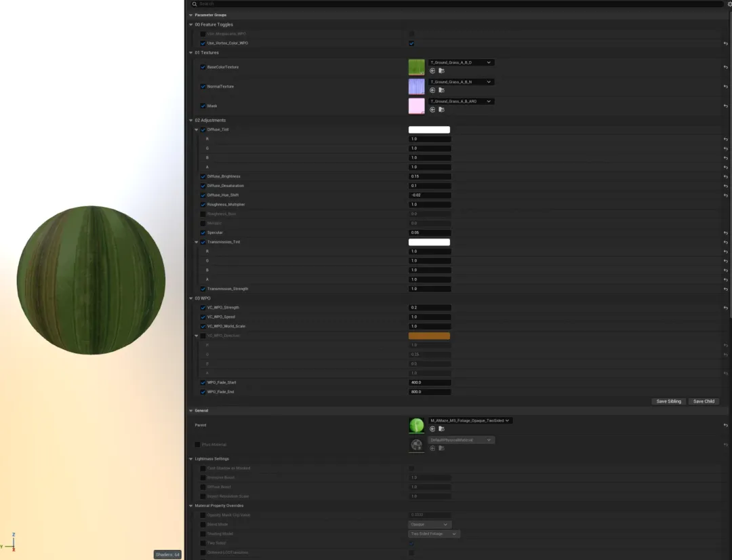The width and height of the screenshot is (732, 560).
Task: Click Save Child button
Action: pos(704,401)
